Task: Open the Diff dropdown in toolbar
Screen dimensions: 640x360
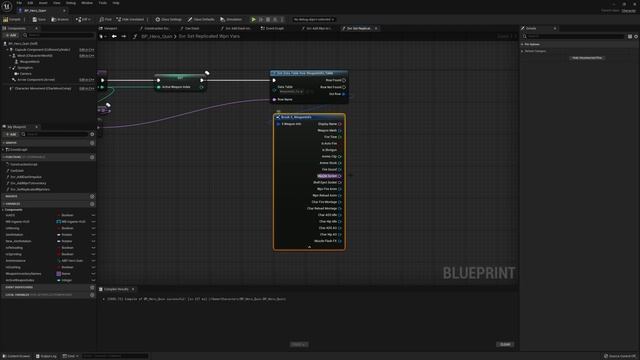Action: [83, 19]
